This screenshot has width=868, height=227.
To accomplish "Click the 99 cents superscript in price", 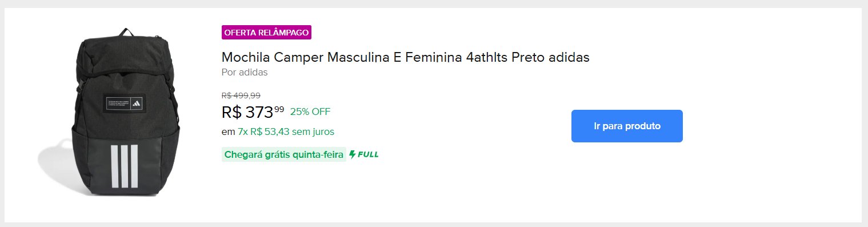I will tap(279, 109).
